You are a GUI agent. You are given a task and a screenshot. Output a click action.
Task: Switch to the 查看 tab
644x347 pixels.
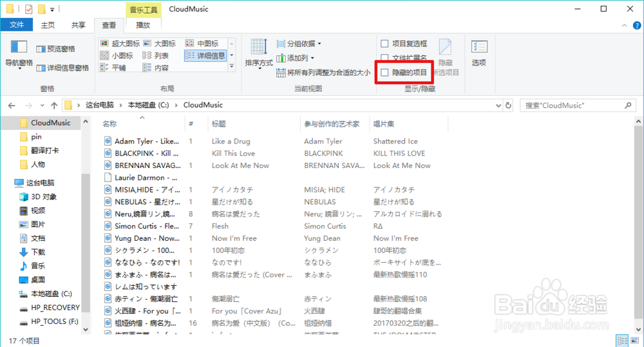pyautogui.click(x=109, y=25)
